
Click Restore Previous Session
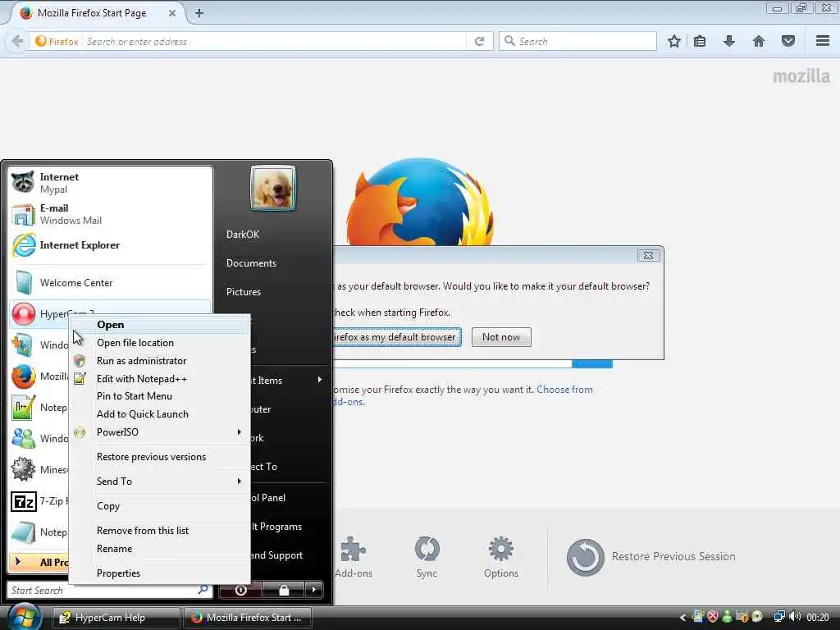pyautogui.click(x=651, y=557)
